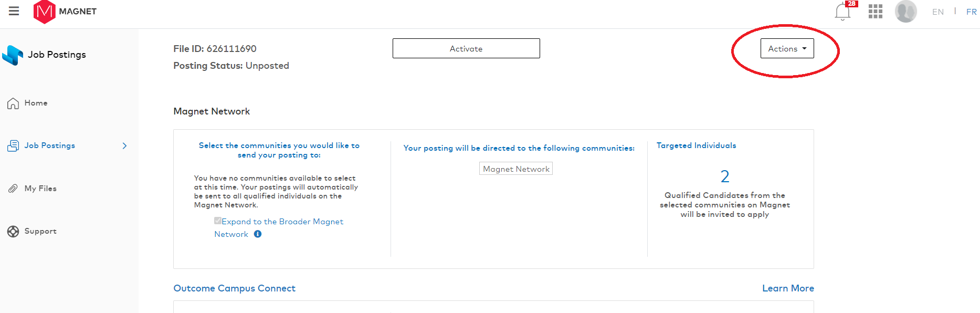Follow the Learn More link
The height and width of the screenshot is (313, 980).
click(x=788, y=288)
